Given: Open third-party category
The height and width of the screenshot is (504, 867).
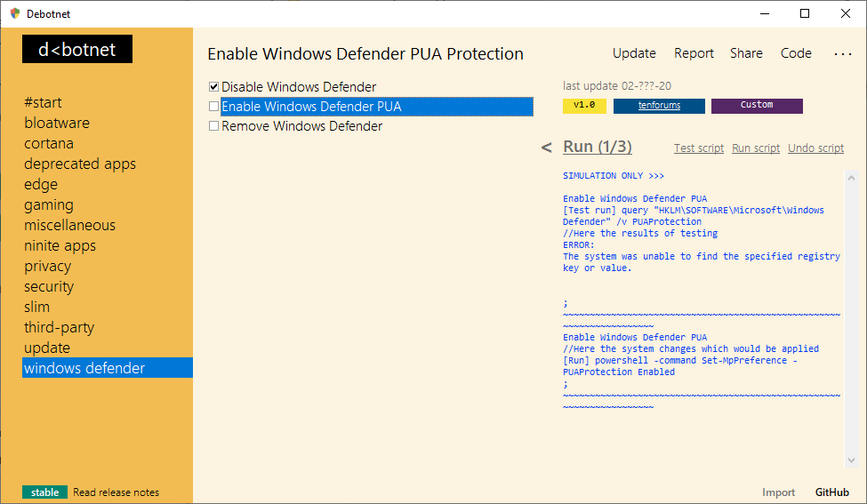Looking at the screenshot, I should (x=60, y=327).
